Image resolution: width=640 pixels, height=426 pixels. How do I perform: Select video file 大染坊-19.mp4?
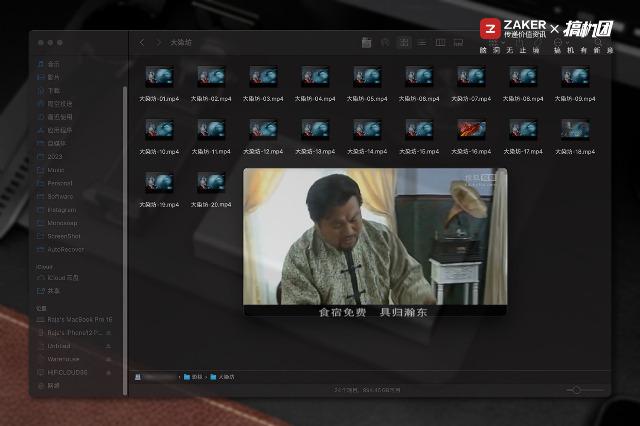(x=159, y=190)
